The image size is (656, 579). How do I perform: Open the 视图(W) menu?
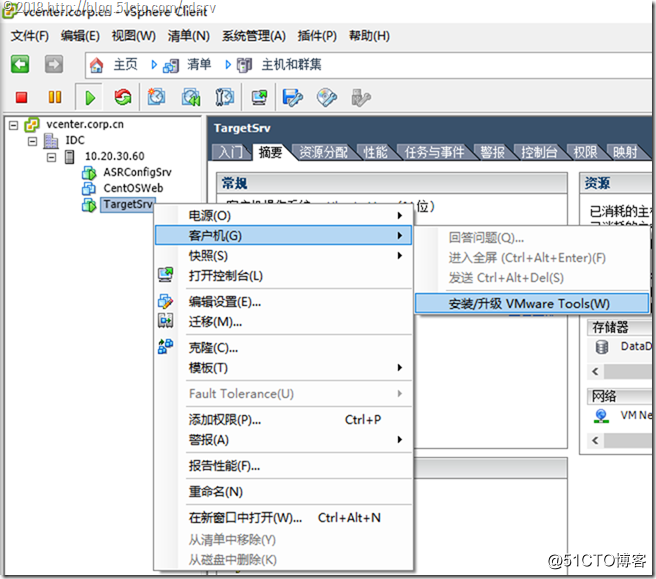(133, 36)
